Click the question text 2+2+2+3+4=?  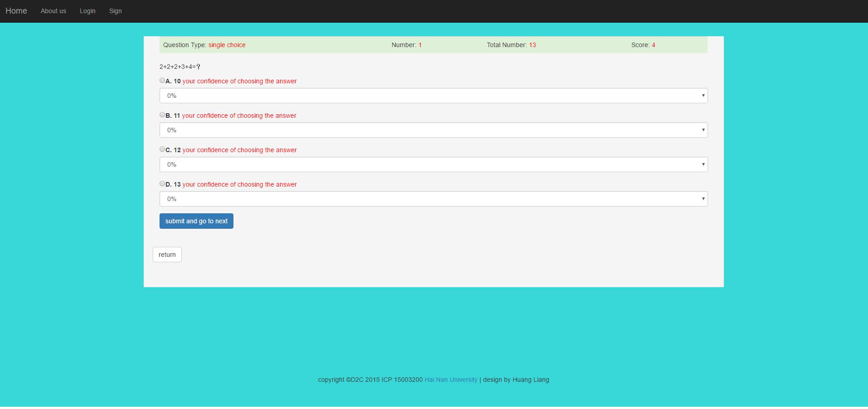pyautogui.click(x=180, y=67)
